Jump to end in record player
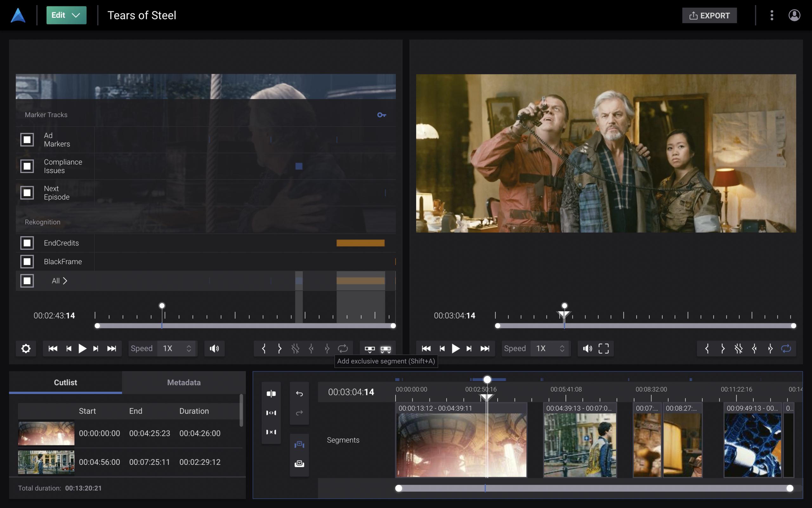The height and width of the screenshot is (508, 812). 485,348
